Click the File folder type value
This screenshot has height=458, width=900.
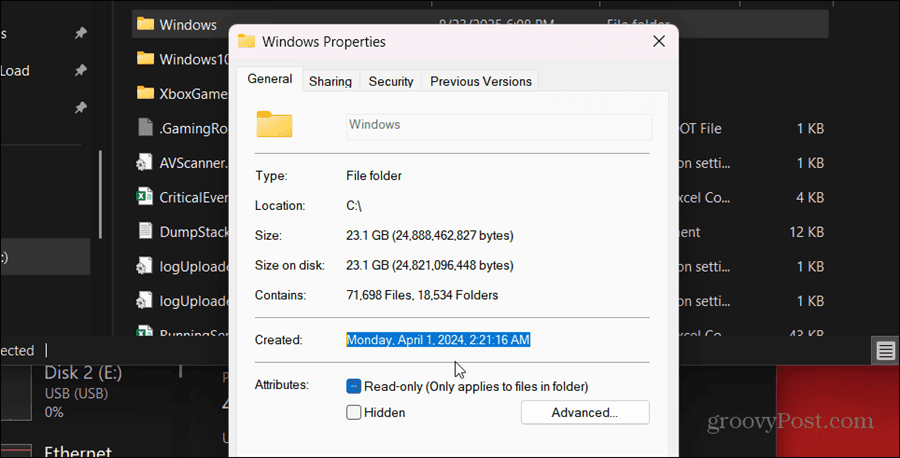[x=374, y=176]
